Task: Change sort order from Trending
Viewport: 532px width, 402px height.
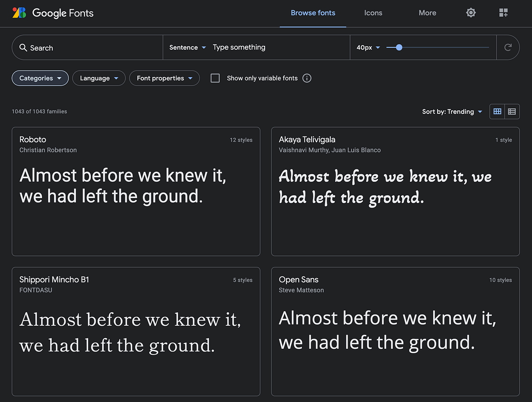Action: pyautogui.click(x=452, y=111)
